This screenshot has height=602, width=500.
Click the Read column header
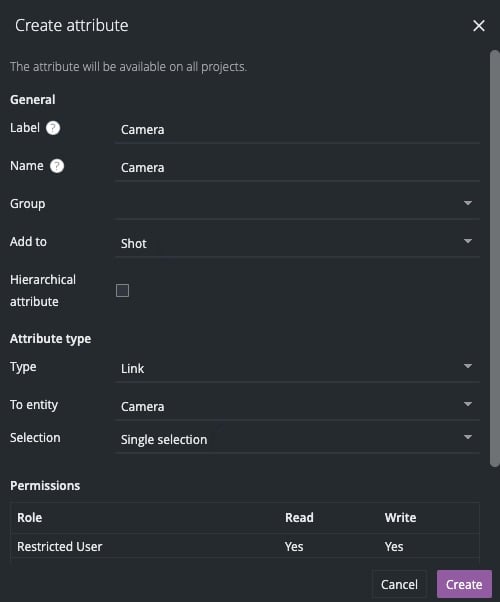pyautogui.click(x=299, y=518)
